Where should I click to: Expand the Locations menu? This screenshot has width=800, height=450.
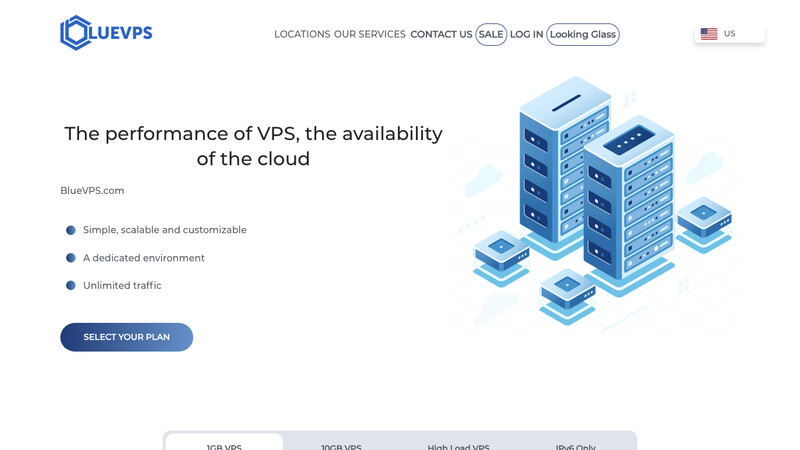click(302, 34)
